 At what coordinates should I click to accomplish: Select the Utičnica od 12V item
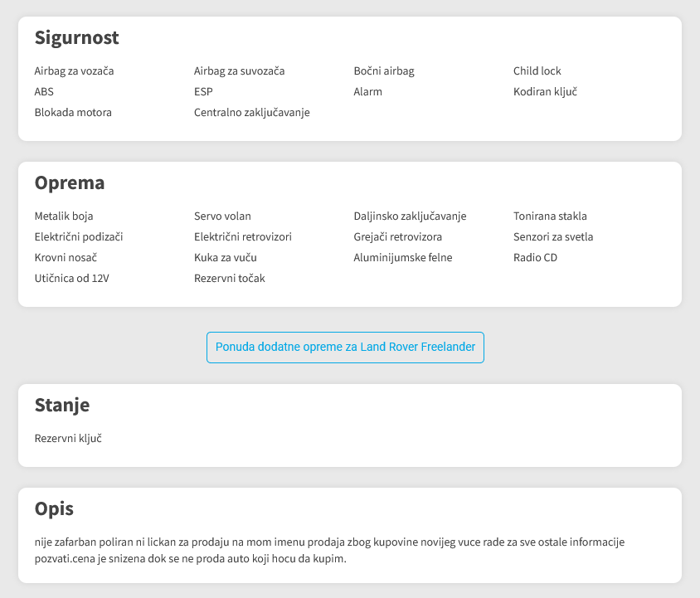click(x=72, y=278)
